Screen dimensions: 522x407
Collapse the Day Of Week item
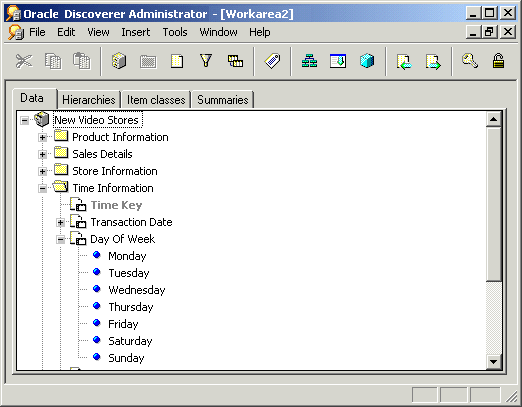click(x=60, y=239)
